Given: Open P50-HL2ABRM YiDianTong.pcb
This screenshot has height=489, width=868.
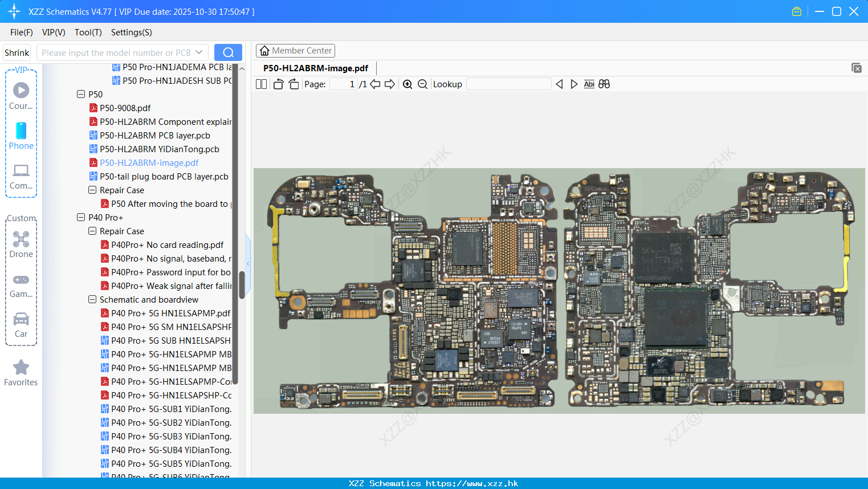Looking at the screenshot, I should tap(154, 149).
